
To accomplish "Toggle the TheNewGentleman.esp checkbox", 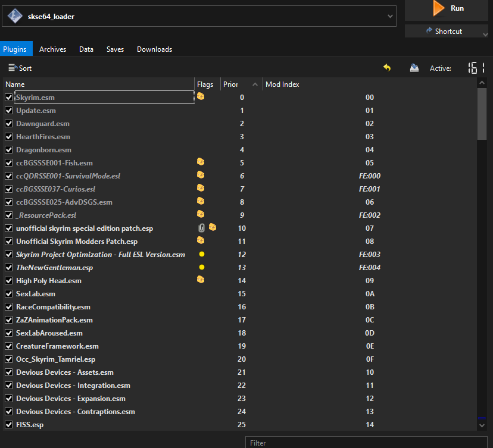I will 9,268.
